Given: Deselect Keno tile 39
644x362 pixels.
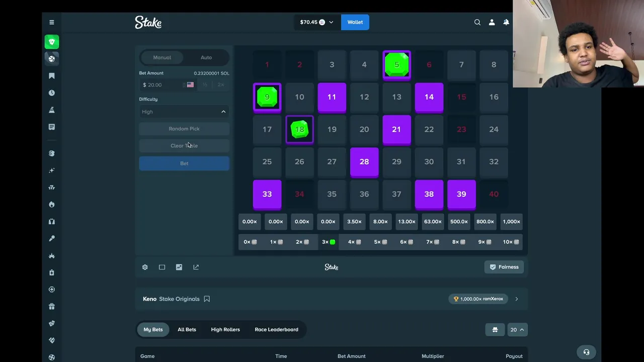Looking at the screenshot, I should [x=461, y=194].
